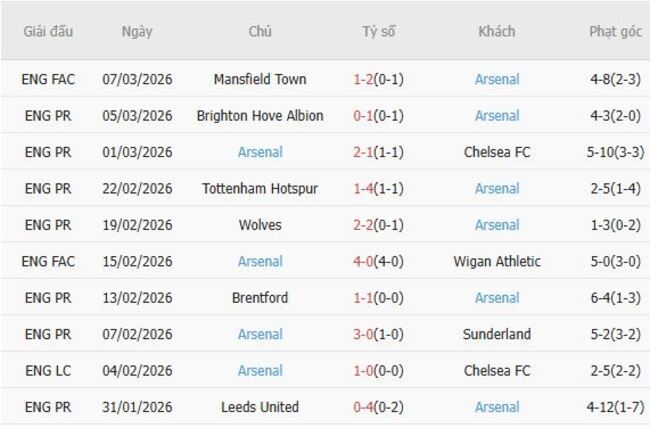
Task: Click the "Giải đấu" column header
Action: coord(49,32)
